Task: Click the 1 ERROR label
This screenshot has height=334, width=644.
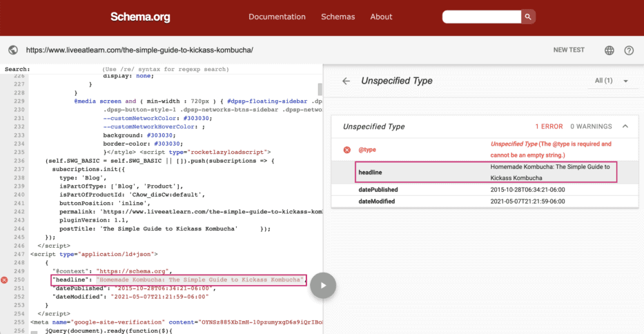Action: tap(549, 126)
